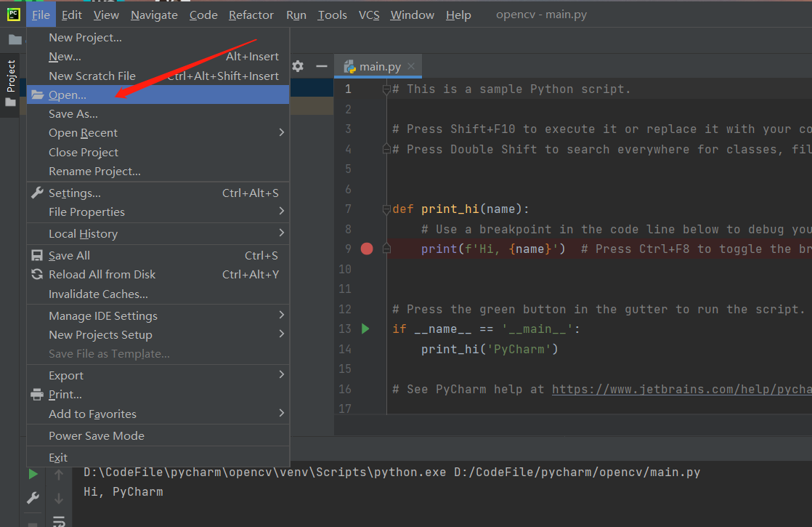Open Settings... with wrench icon
The image size is (812, 527).
158,193
